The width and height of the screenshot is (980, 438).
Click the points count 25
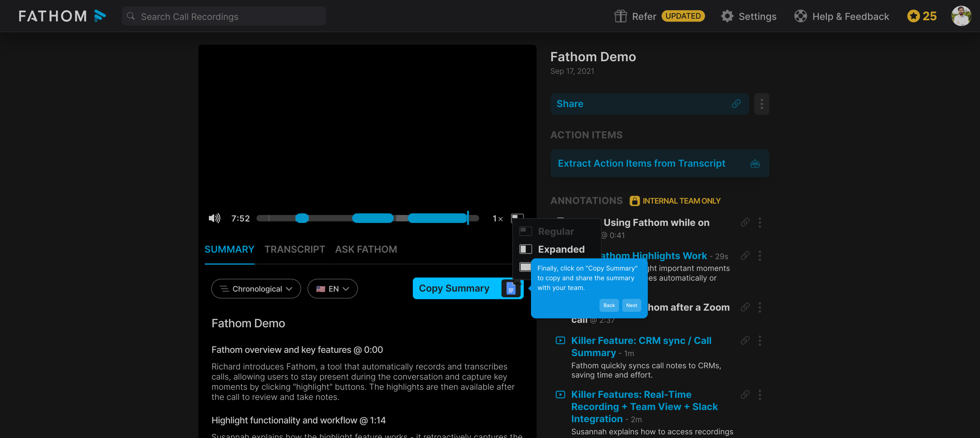click(930, 16)
